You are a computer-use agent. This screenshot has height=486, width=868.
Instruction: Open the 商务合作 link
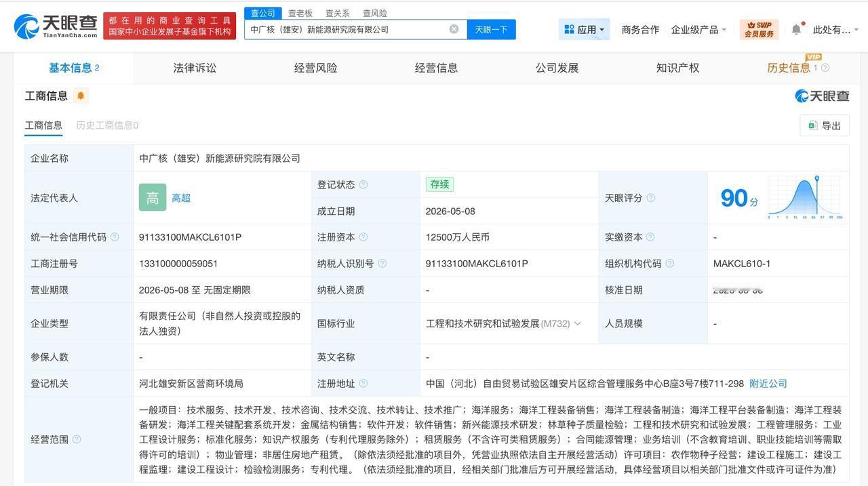click(640, 30)
